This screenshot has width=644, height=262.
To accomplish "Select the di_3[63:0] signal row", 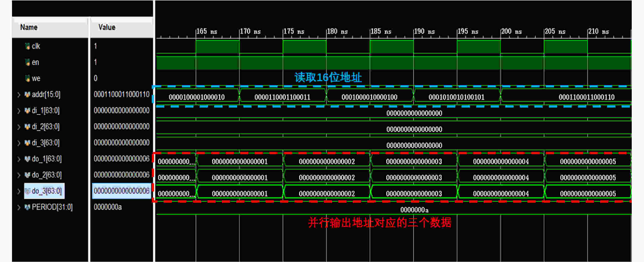I will [45, 143].
